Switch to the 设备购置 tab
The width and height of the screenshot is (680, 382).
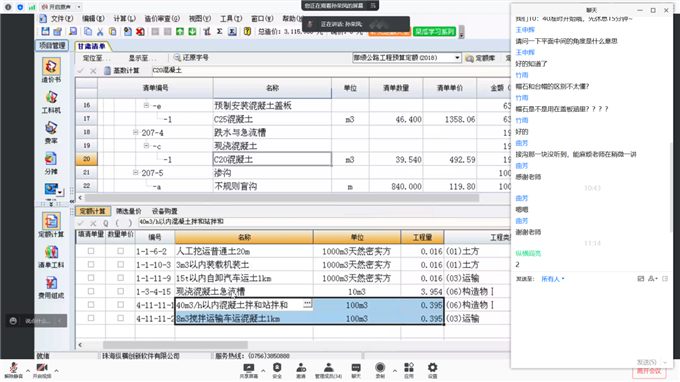coord(164,211)
